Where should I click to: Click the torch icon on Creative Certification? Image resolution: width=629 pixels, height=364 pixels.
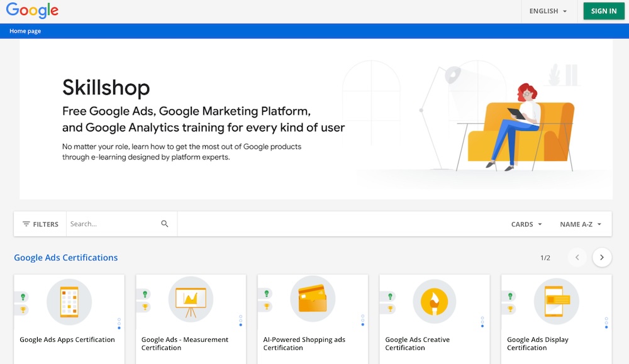[434, 301]
